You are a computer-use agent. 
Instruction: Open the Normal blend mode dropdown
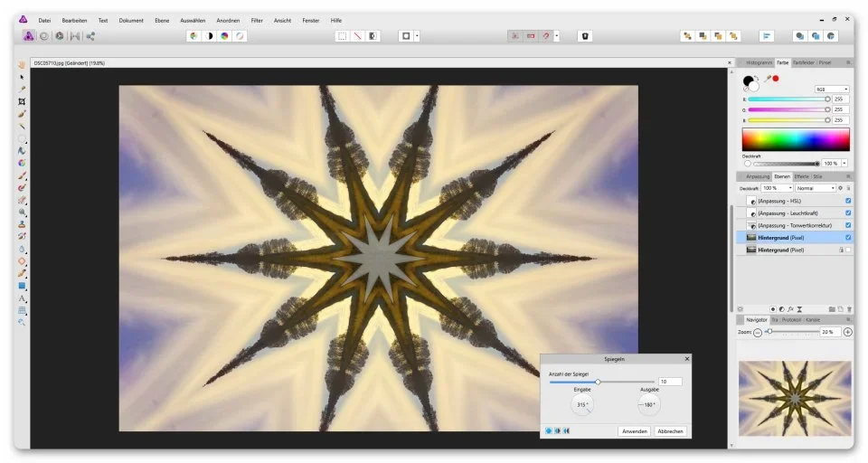[x=816, y=188]
